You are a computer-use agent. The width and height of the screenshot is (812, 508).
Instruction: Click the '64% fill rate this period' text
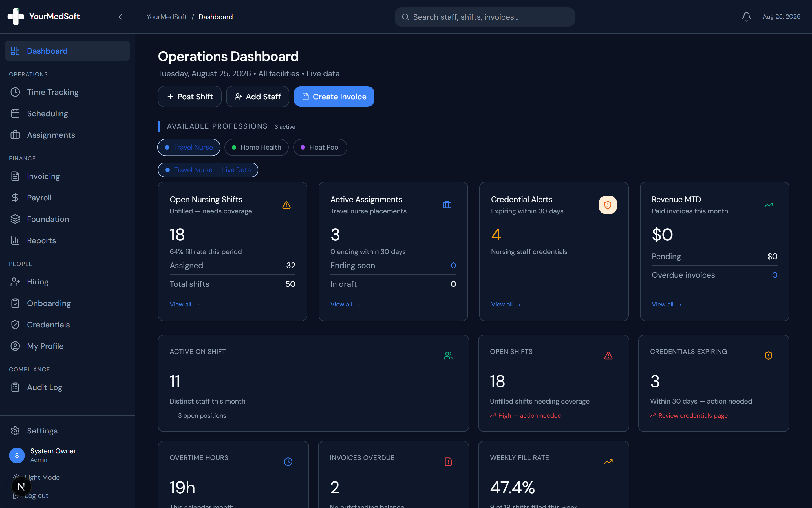(206, 252)
